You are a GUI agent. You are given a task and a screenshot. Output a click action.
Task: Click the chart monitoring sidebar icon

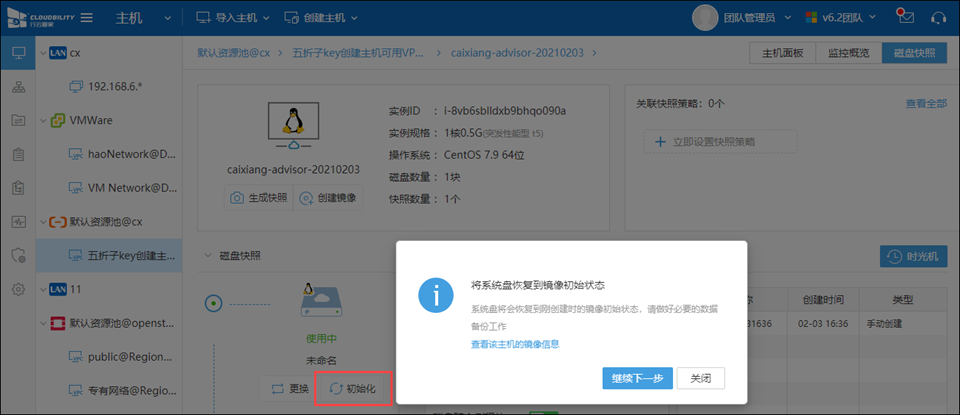click(x=18, y=221)
